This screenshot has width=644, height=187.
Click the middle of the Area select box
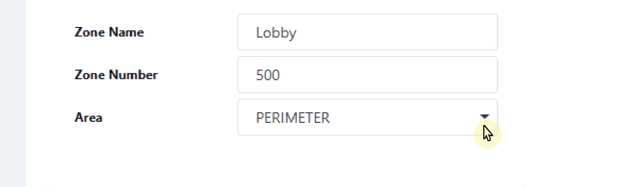pyautogui.click(x=368, y=117)
